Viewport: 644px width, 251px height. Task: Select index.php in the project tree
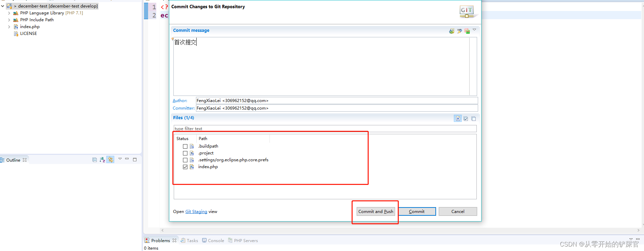(x=30, y=27)
